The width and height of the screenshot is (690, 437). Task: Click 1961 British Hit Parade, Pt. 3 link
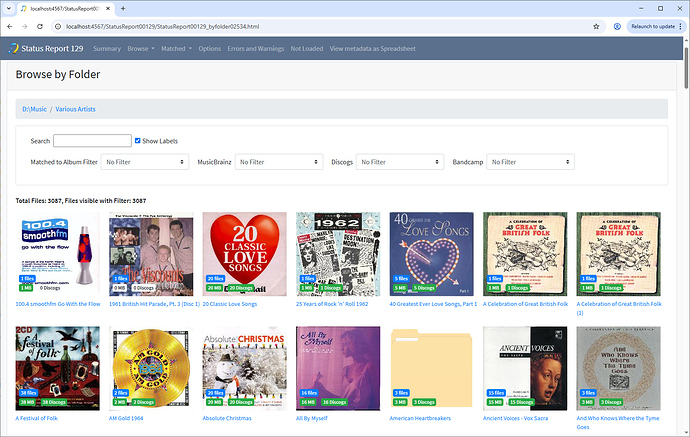pyautogui.click(x=154, y=304)
